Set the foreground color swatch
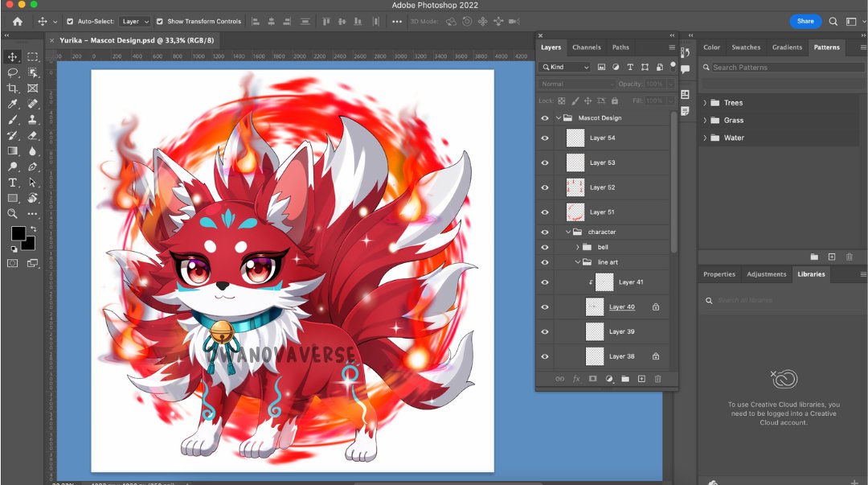Image resolution: width=868 pixels, height=485 pixels. tap(18, 233)
